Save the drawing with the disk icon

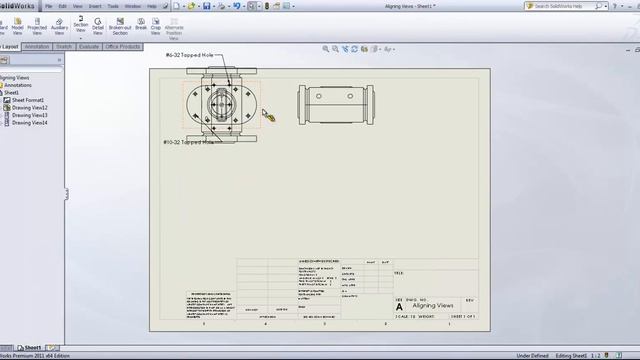tap(207, 6)
